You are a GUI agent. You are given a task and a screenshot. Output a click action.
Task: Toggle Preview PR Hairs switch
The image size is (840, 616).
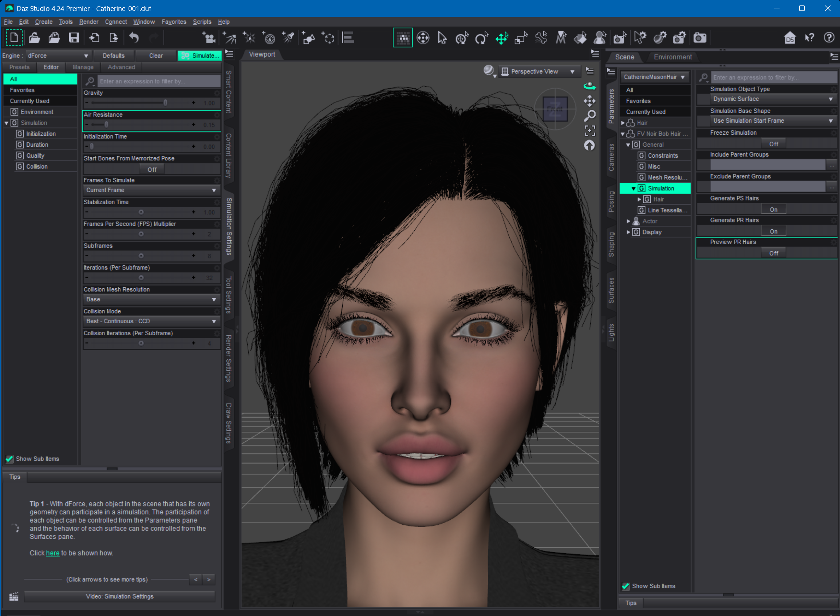click(x=773, y=253)
